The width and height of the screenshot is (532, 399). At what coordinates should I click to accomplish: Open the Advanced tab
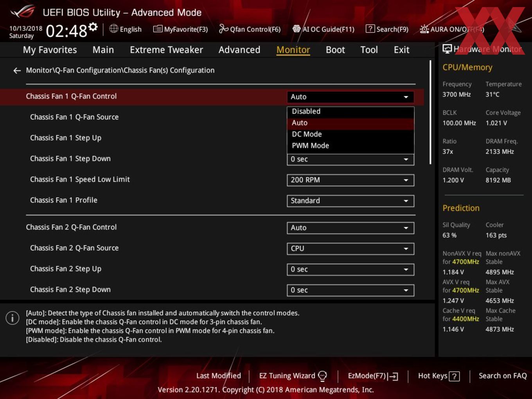pos(239,50)
